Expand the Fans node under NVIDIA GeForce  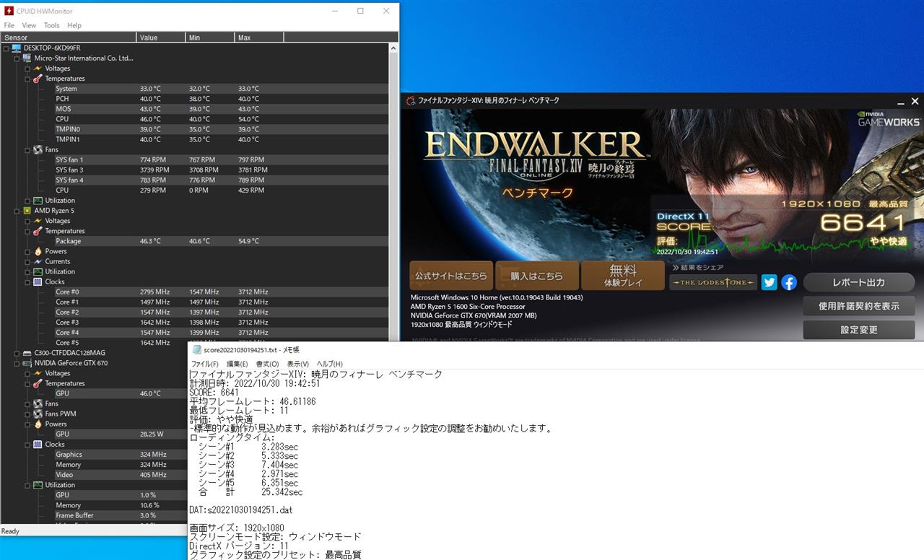pyautogui.click(x=28, y=403)
